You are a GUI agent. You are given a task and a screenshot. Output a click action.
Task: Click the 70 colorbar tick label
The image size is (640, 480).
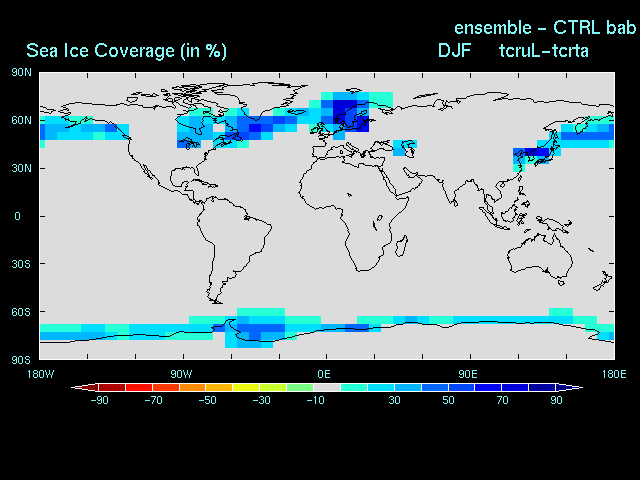click(x=502, y=401)
